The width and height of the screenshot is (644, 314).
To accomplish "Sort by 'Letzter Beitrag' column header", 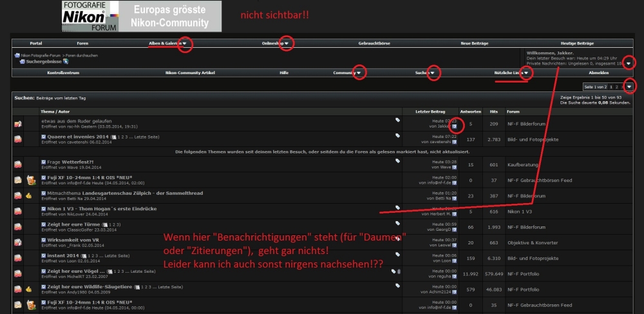I will 430,112.
